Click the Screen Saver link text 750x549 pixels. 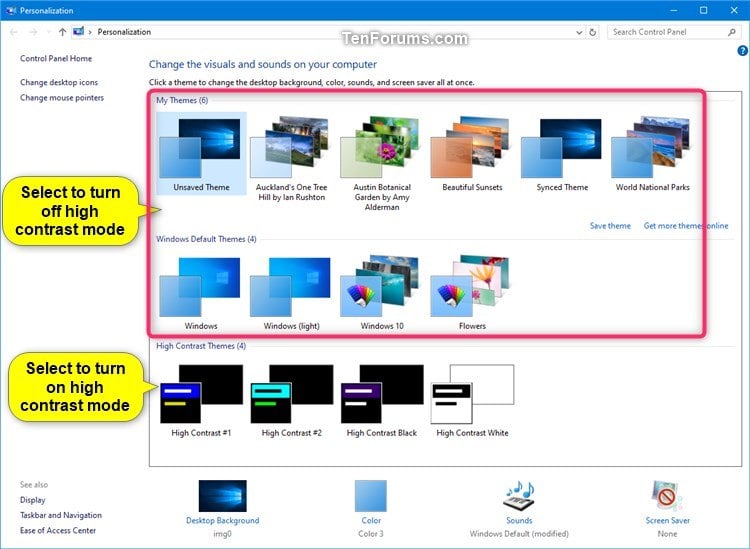[x=667, y=520]
